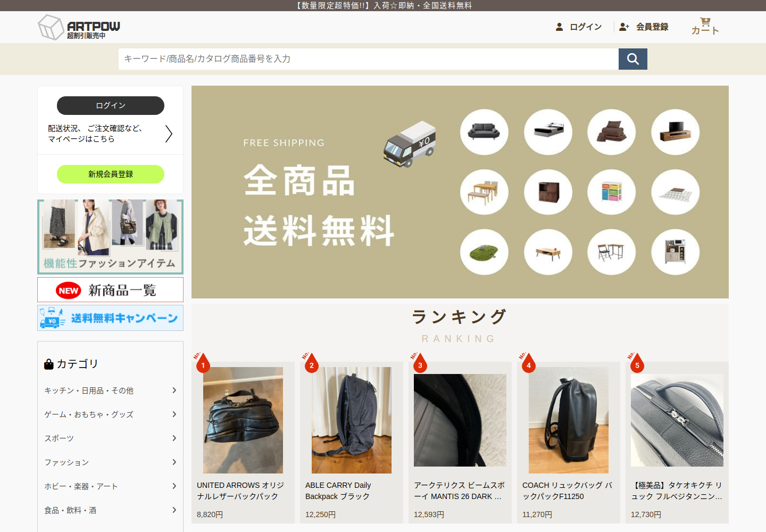Open the shopping cart icon
The image size is (766, 532).
(x=705, y=22)
